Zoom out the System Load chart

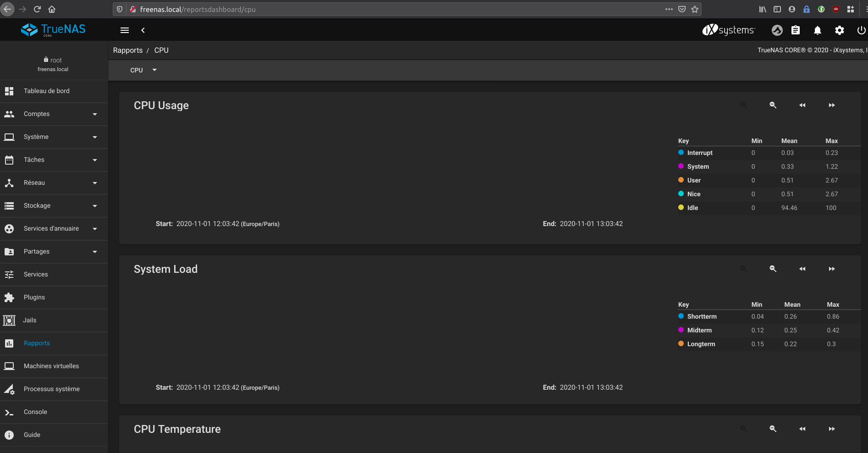[773, 269]
